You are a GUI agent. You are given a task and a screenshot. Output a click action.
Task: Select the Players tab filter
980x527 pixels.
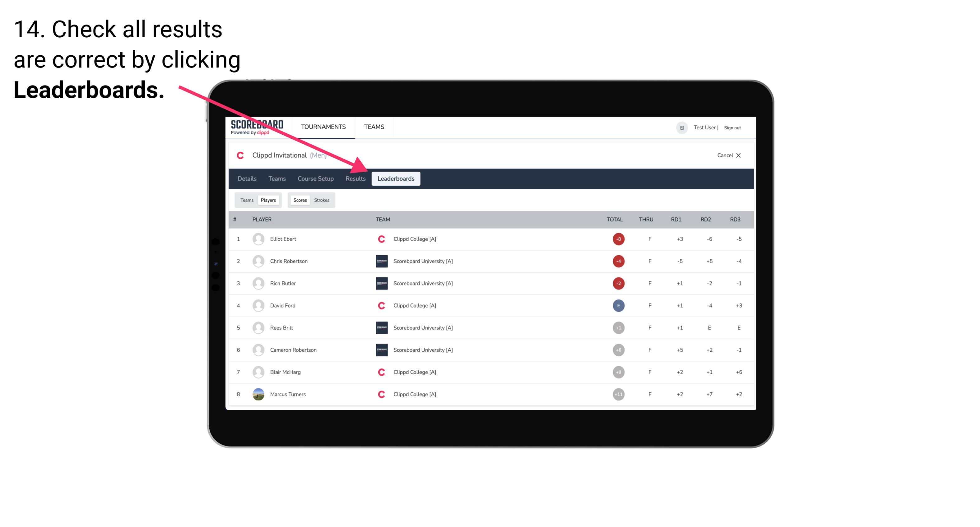point(268,200)
